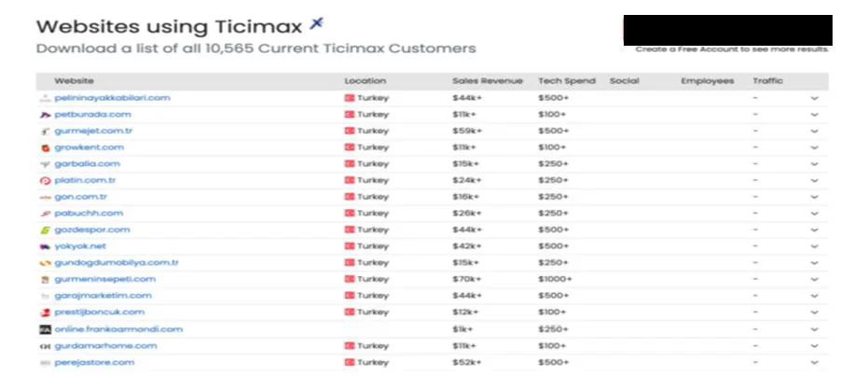Visit the gurmejet.com.tr link

[x=93, y=132]
